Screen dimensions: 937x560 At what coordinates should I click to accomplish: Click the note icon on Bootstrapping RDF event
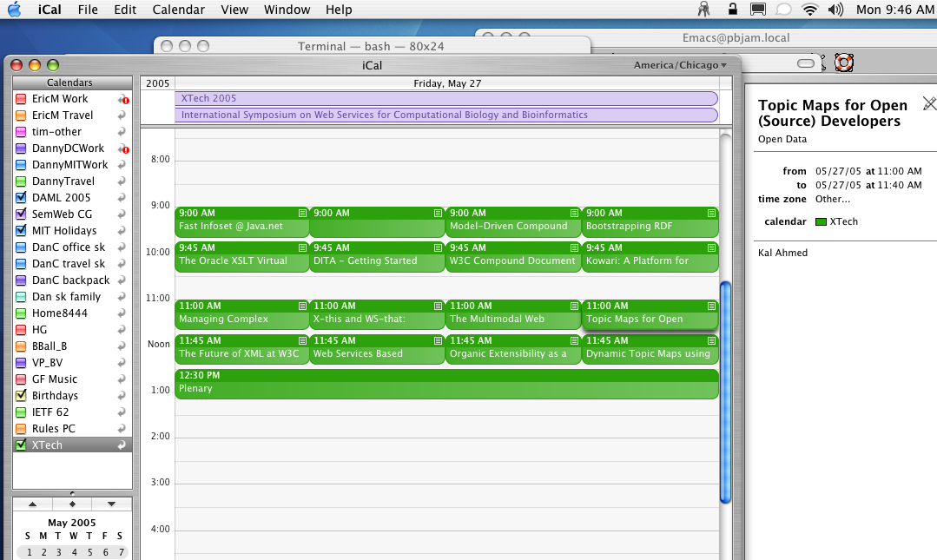(x=711, y=213)
